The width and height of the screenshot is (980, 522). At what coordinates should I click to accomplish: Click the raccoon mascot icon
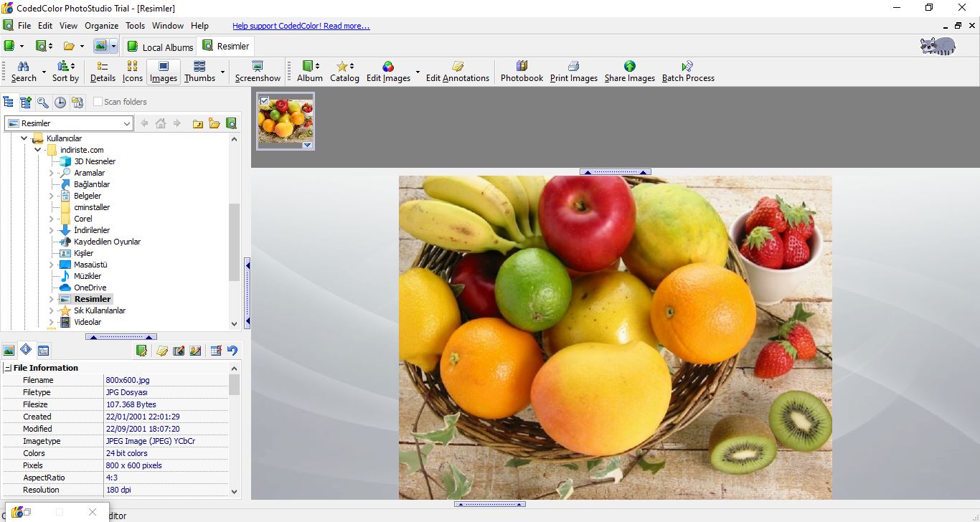click(938, 46)
